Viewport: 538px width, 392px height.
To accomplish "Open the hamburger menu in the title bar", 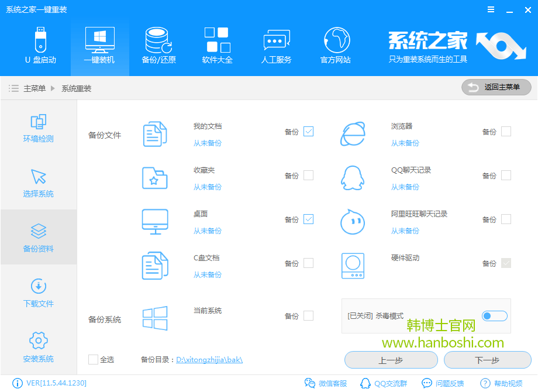I will (490, 9).
